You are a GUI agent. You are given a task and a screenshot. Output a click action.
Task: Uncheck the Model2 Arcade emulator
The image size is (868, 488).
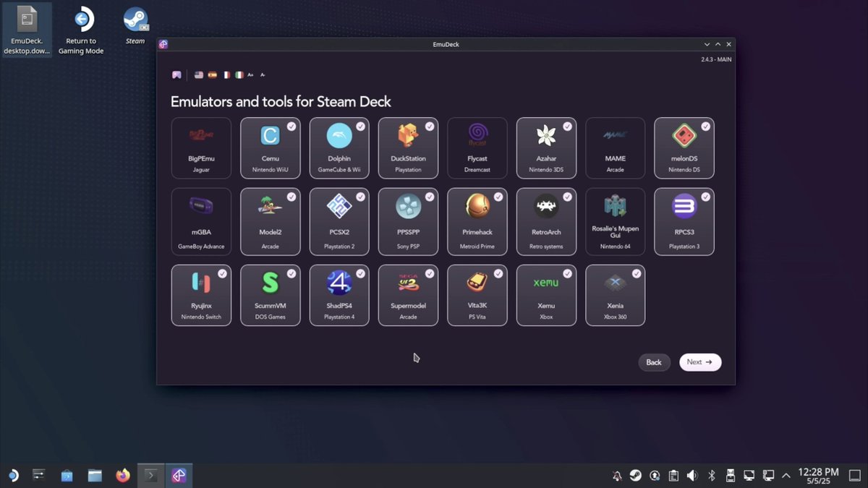(291, 197)
